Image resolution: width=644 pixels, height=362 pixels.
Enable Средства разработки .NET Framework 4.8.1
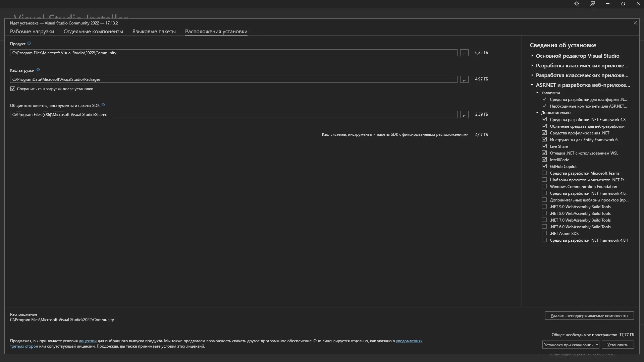coord(544,240)
